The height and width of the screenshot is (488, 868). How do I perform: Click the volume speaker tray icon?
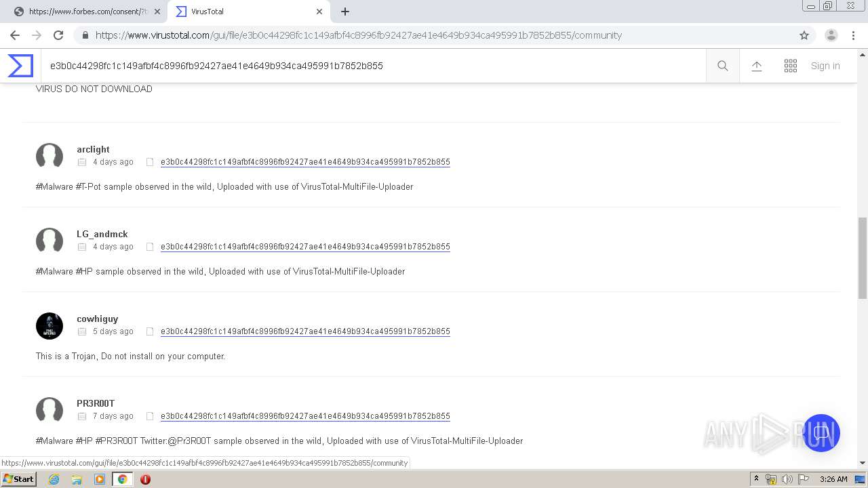point(787,479)
